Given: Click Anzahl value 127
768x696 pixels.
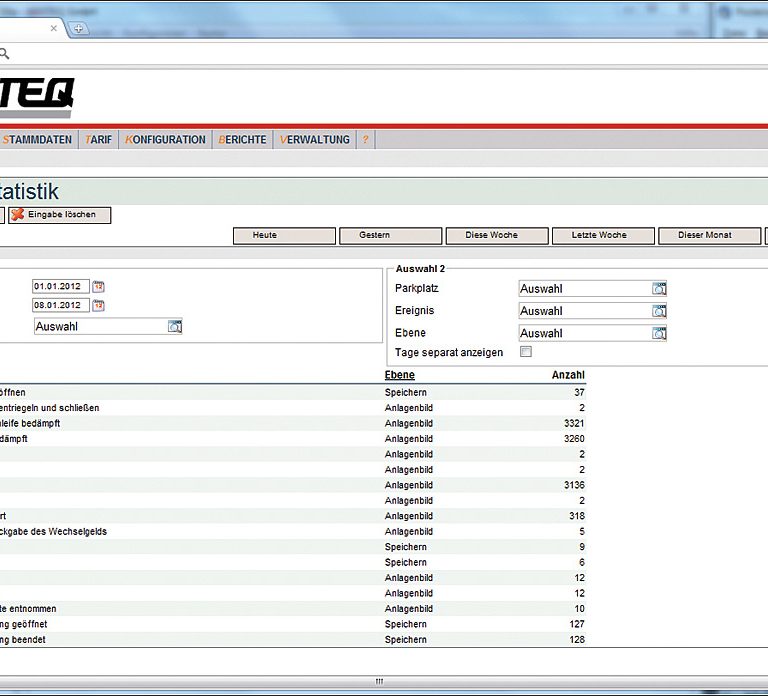Looking at the screenshot, I should (x=577, y=624).
